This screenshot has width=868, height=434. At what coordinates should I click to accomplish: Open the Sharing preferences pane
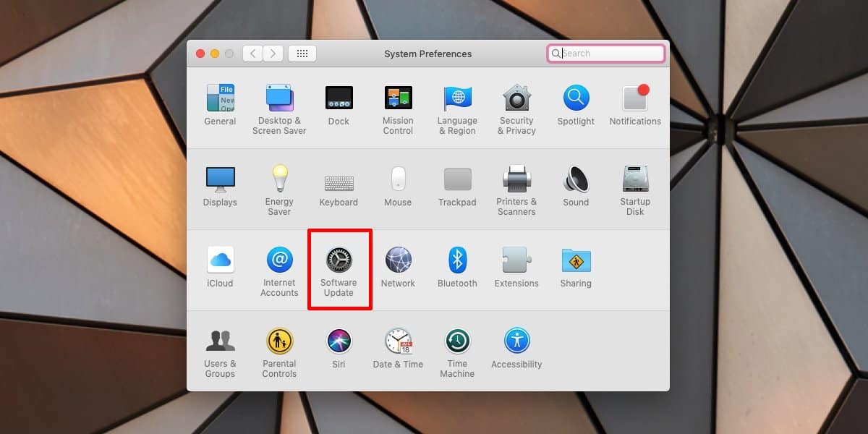tap(576, 267)
